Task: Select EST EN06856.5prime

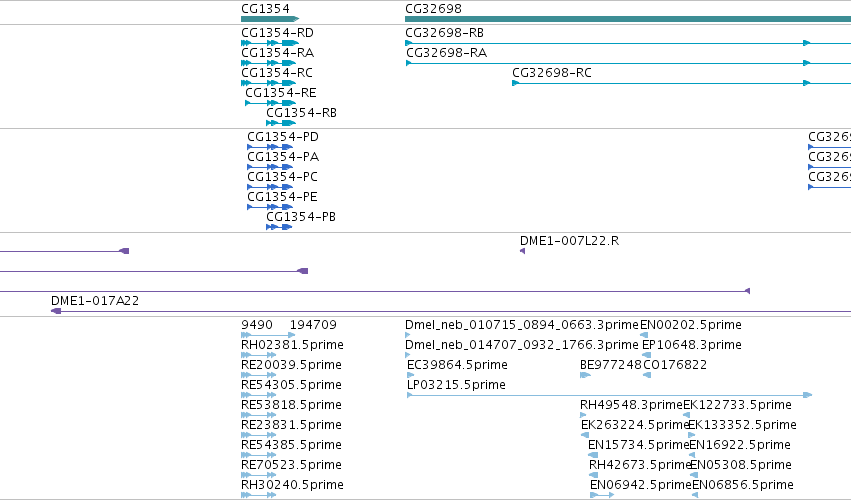Action: point(742,485)
